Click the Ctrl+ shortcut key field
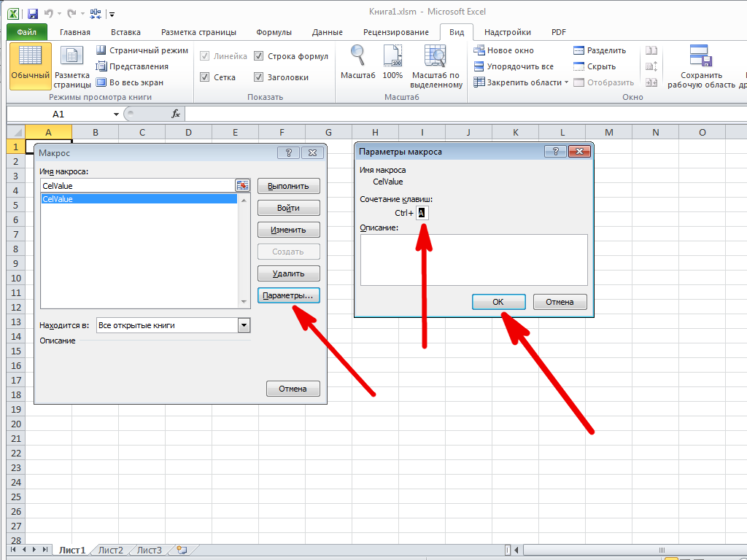 pos(422,213)
